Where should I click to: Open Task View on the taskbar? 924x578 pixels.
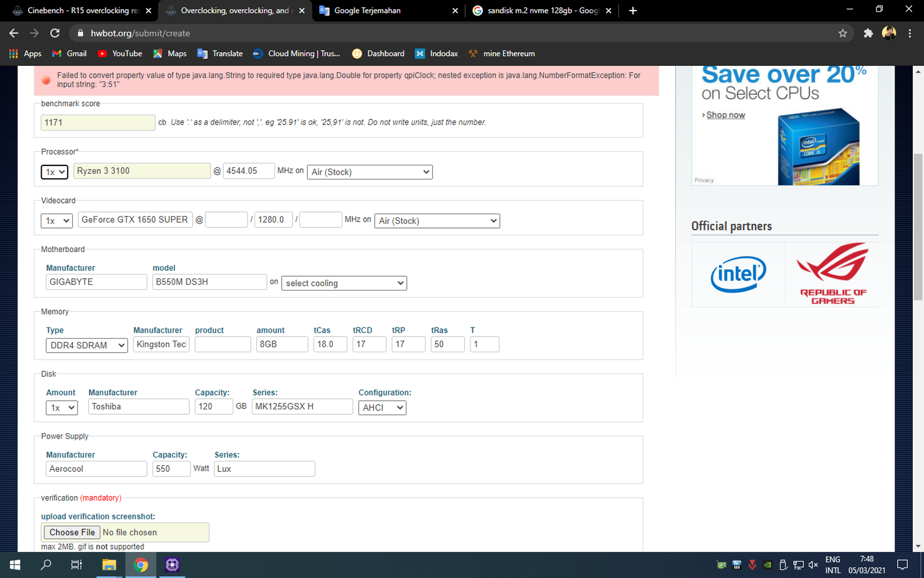[x=76, y=565]
